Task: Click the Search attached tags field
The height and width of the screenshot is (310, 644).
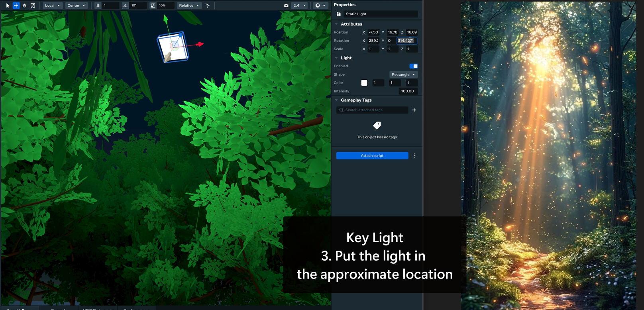Action: click(372, 110)
